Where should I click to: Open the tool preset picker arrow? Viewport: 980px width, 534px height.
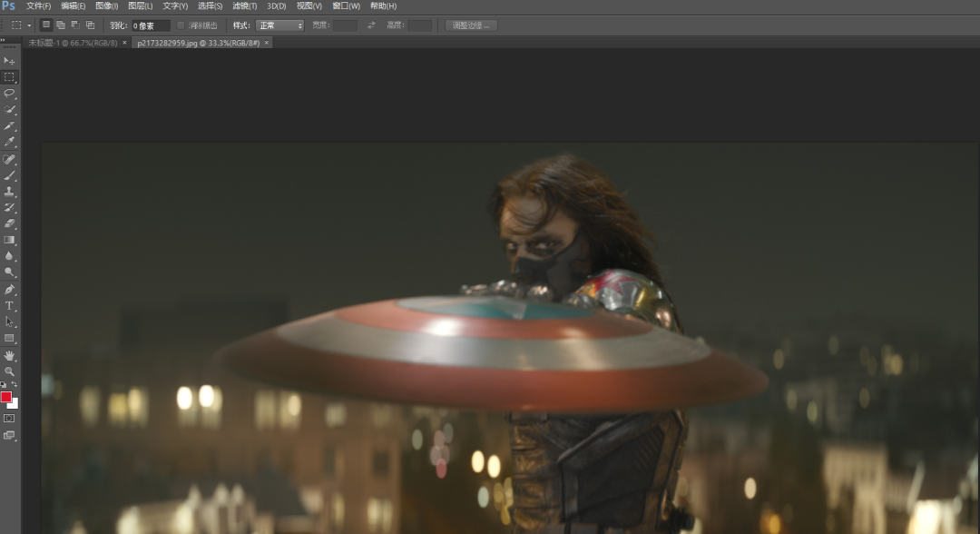pos(29,25)
